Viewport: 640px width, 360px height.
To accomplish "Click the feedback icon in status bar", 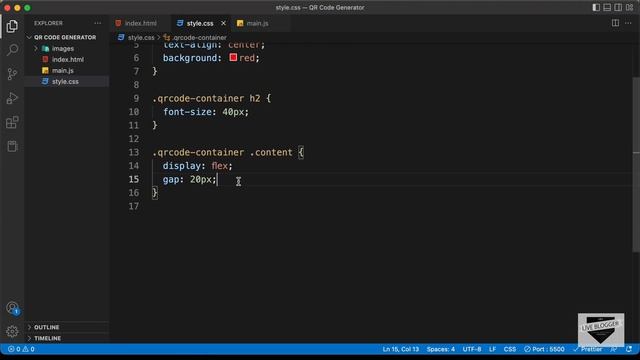I will (x=613, y=349).
